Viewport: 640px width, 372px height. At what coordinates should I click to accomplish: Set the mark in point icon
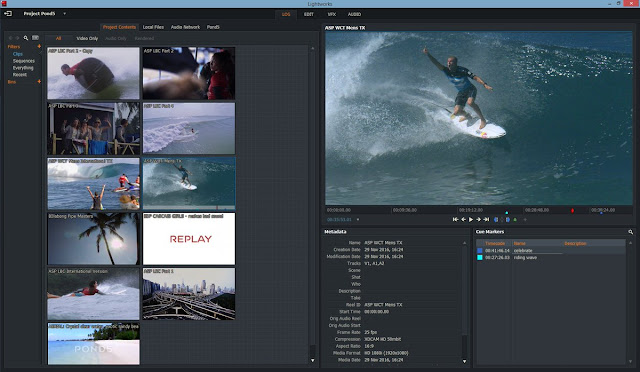point(496,220)
